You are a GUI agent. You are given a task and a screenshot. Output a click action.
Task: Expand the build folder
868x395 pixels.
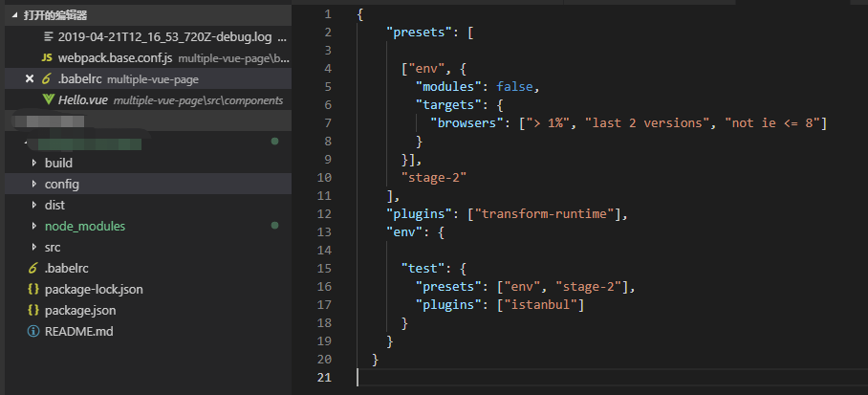click(x=34, y=163)
